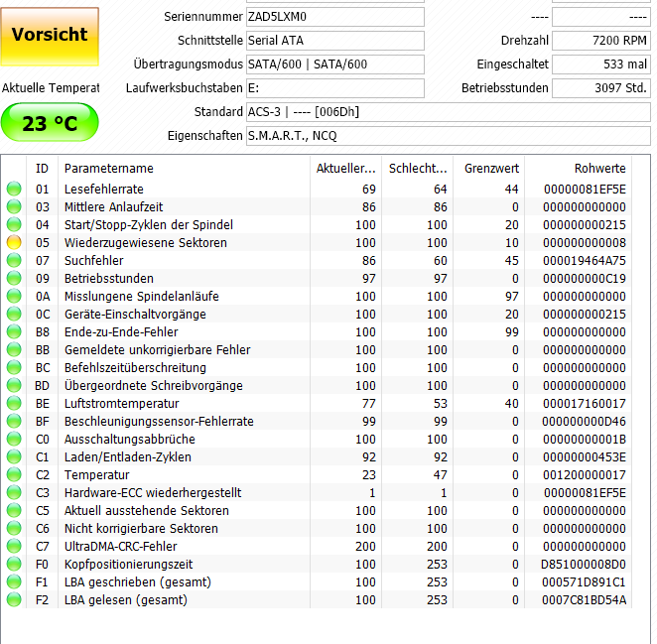Click raw value D851000008D0 of Kopfpositionierungszeit
The width and height of the screenshot is (657, 644).
coord(584,565)
